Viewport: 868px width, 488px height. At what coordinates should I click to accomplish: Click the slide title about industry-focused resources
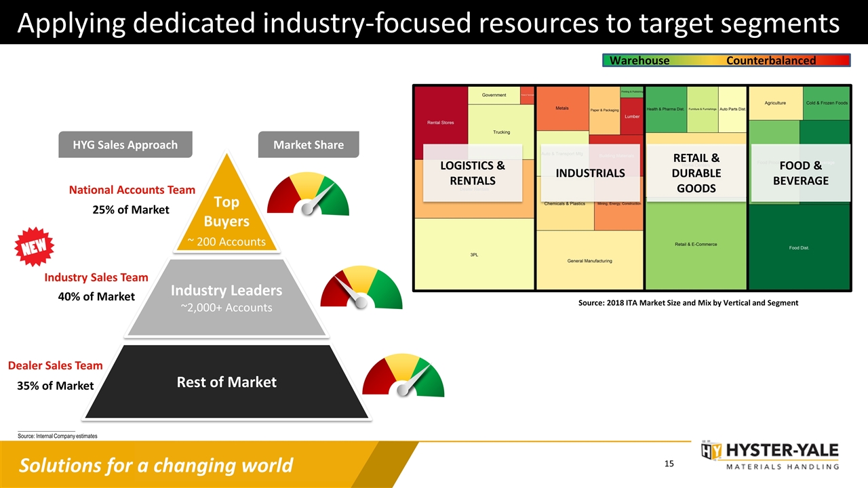pyautogui.click(x=429, y=24)
